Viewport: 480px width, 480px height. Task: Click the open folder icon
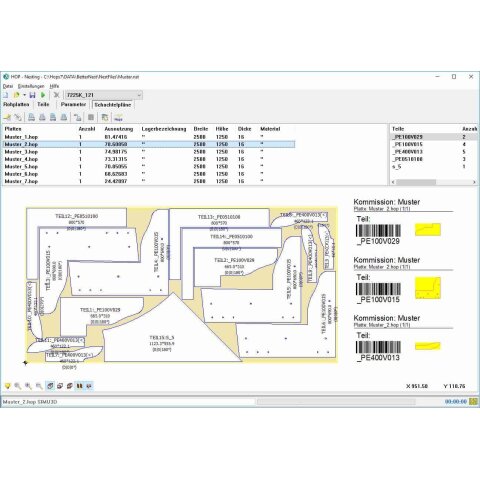16,95
